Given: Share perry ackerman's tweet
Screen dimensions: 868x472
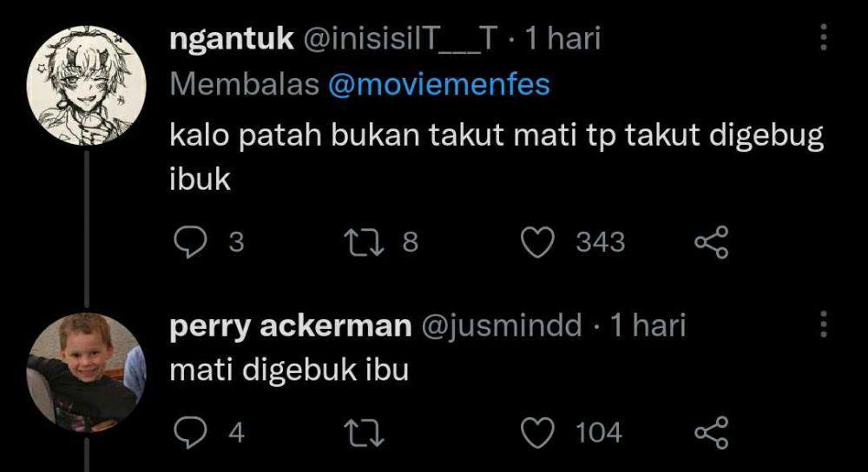Looking at the screenshot, I should pos(712,432).
